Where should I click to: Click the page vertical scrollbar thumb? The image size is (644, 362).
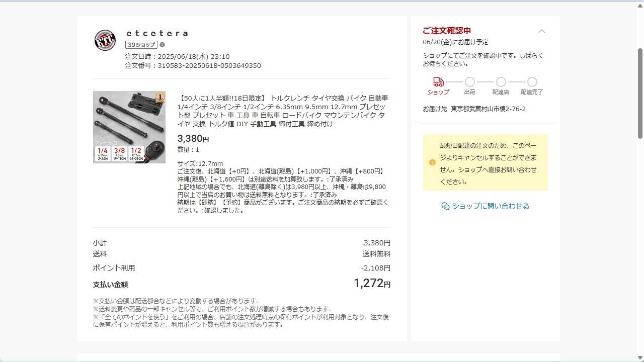pyautogui.click(x=640, y=93)
